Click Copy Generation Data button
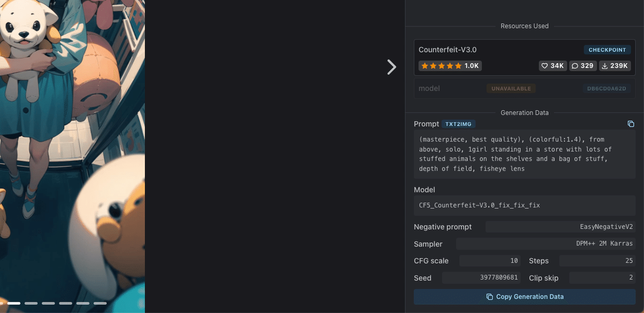This screenshot has width=644, height=313. tap(524, 296)
